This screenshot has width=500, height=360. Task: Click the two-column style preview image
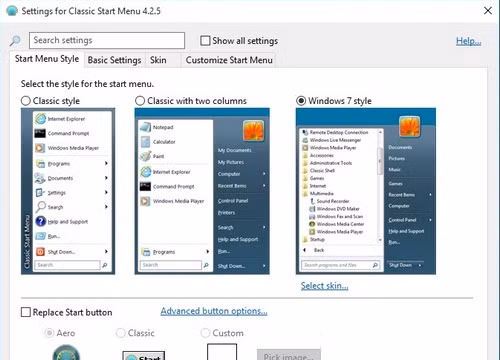click(x=202, y=191)
